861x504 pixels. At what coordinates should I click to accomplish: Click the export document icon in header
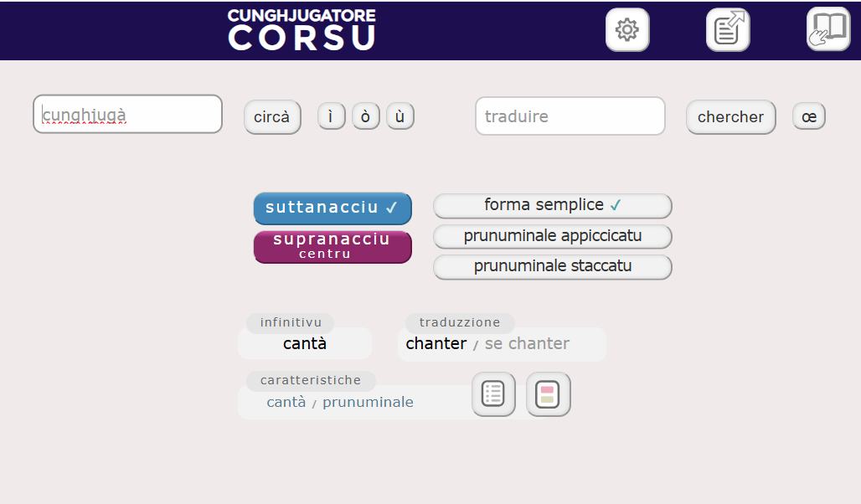pyautogui.click(x=728, y=29)
